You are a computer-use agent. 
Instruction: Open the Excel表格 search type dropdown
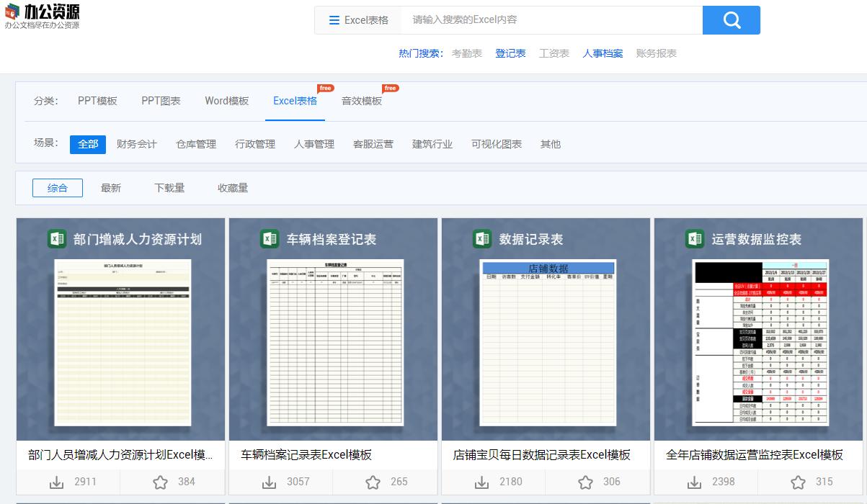pos(359,20)
